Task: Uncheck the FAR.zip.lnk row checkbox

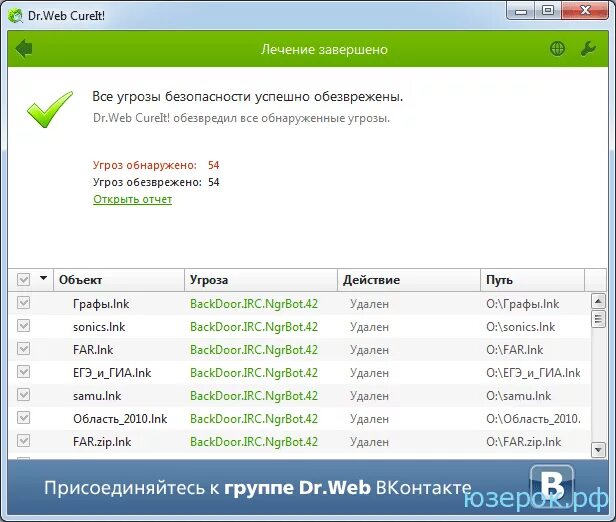Action: click(24, 441)
